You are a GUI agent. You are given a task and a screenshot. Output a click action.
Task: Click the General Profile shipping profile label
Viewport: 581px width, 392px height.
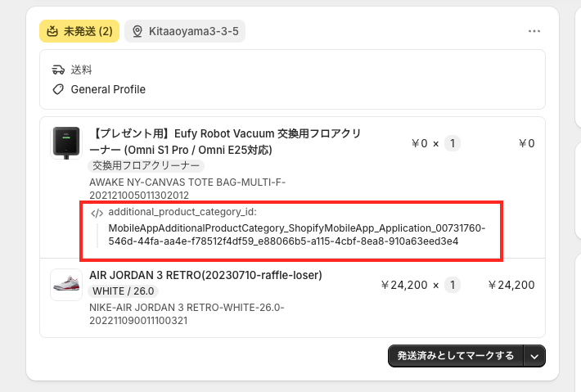pos(108,89)
